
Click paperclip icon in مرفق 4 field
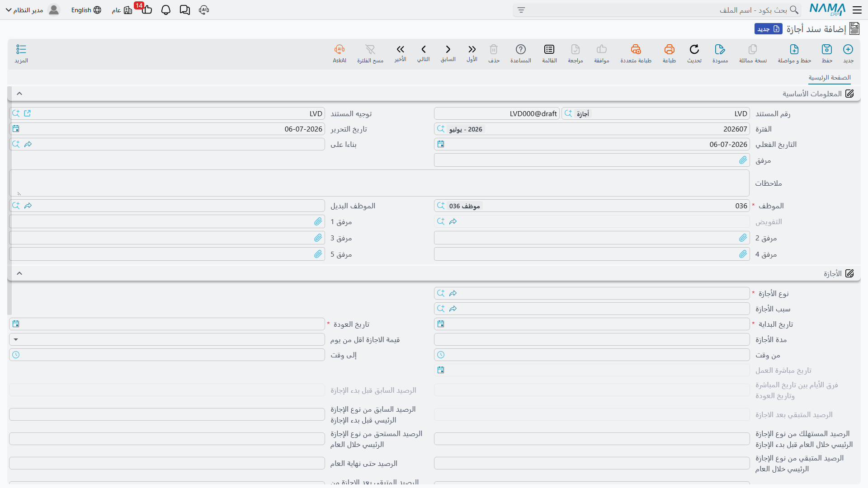tap(743, 254)
